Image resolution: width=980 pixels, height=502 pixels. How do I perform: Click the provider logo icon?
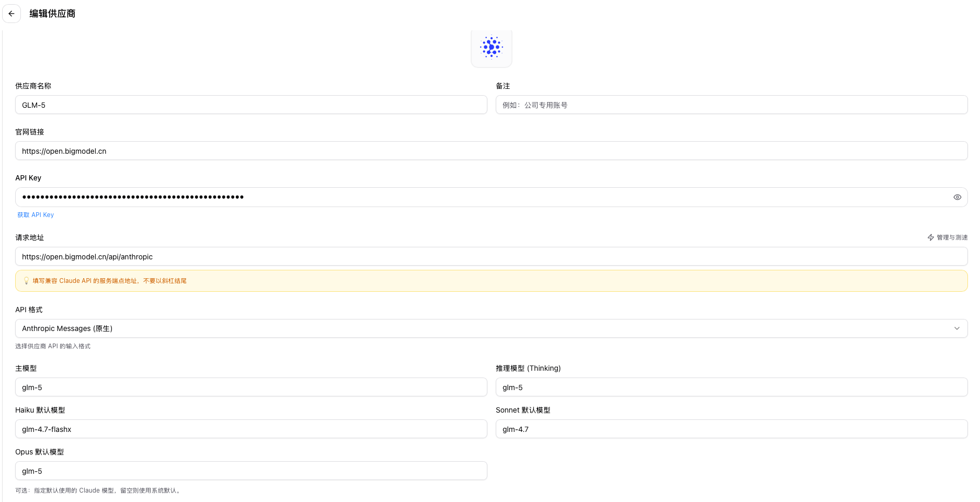pyautogui.click(x=491, y=47)
